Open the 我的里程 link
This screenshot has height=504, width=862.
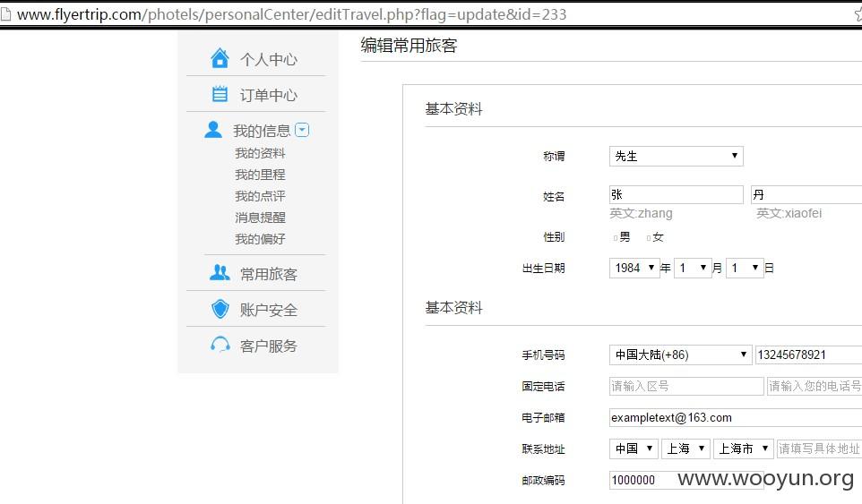pos(260,175)
